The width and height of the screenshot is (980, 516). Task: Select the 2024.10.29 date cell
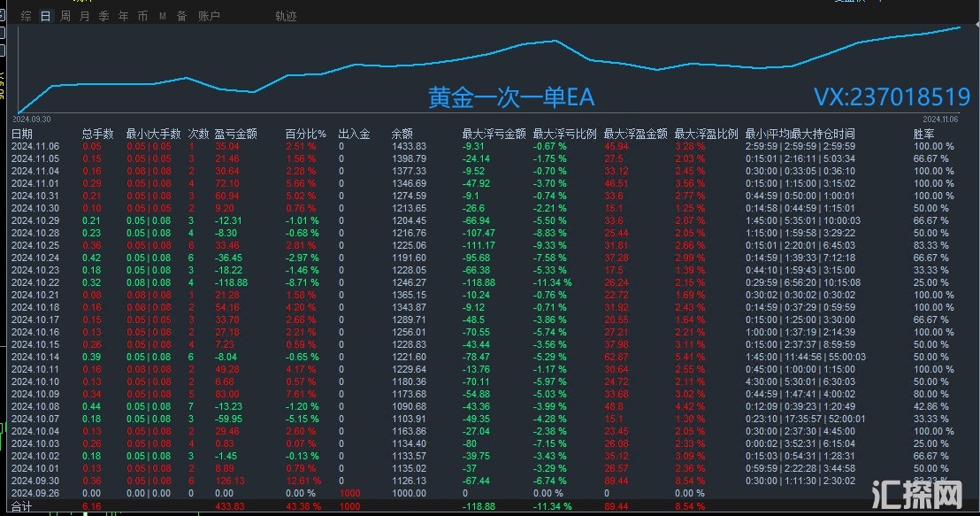(x=35, y=220)
